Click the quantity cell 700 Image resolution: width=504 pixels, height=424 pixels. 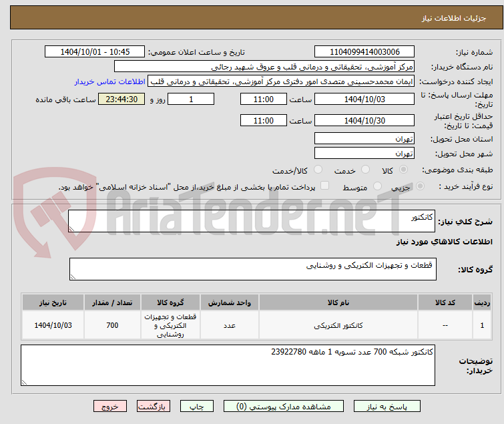click(x=112, y=325)
